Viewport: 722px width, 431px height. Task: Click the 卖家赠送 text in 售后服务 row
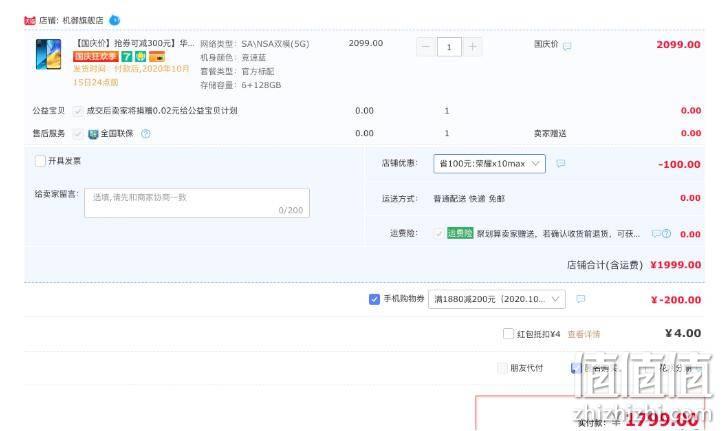(x=550, y=134)
